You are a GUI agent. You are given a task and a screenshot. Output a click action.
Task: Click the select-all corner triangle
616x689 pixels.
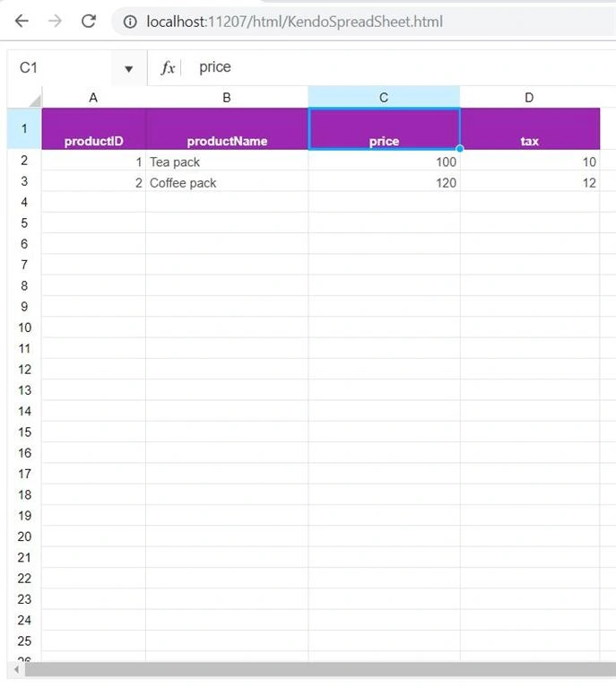[x=35, y=100]
